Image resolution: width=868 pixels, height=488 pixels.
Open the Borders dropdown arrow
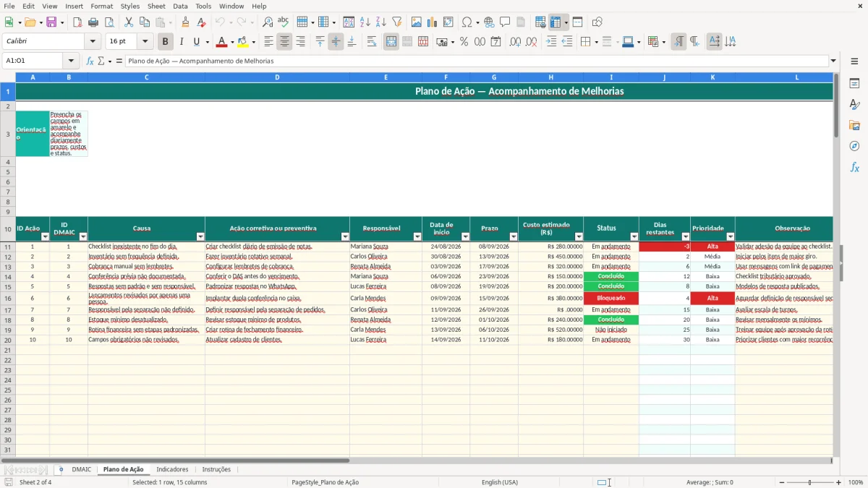click(x=596, y=42)
